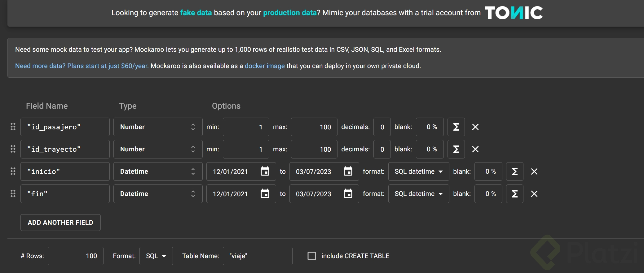This screenshot has width=644, height=273.
Task: Open the start date calendar for "inicio"
Action: tap(265, 171)
